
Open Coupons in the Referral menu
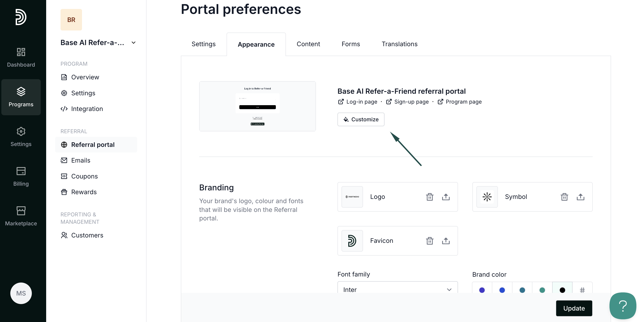(84, 176)
